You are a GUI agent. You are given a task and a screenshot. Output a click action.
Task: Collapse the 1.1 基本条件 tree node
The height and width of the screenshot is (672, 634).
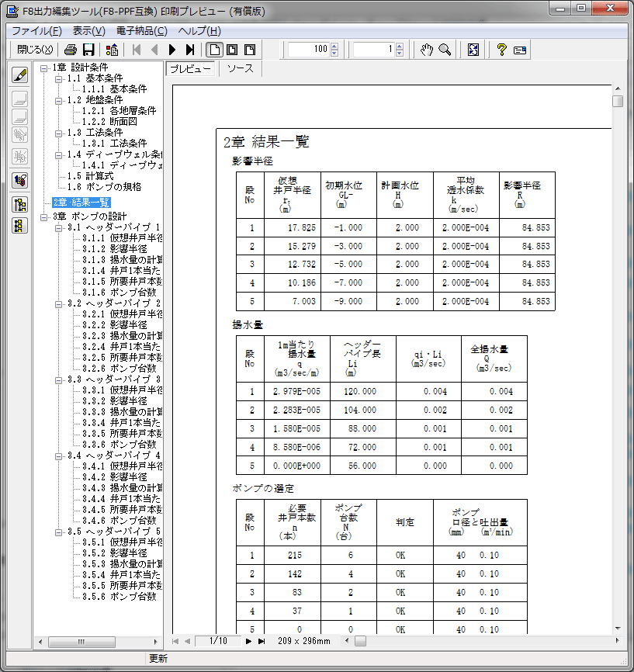(x=58, y=79)
